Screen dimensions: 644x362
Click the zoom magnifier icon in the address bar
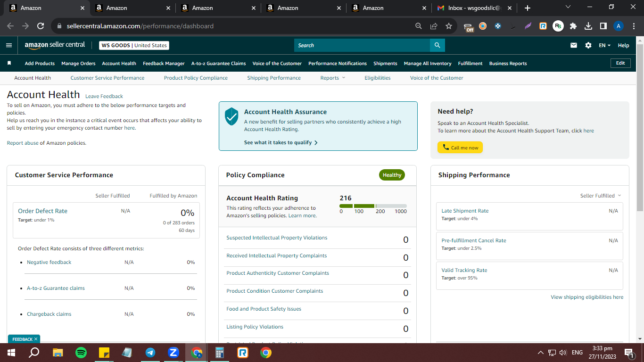(x=419, y=26)
